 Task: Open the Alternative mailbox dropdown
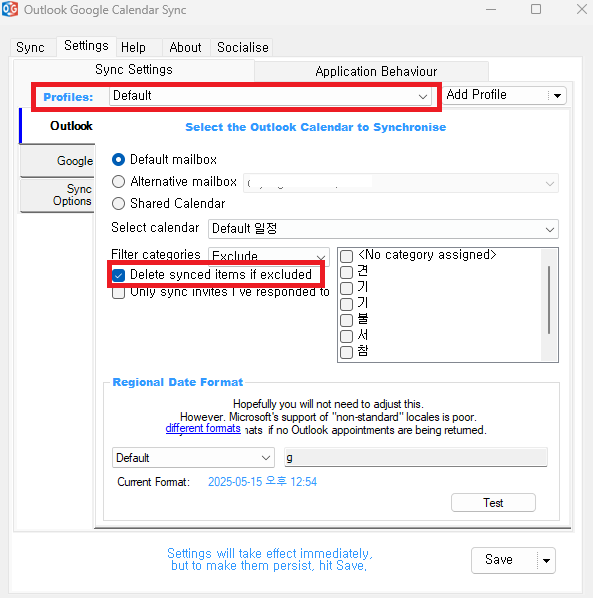[x=401, y=183]
